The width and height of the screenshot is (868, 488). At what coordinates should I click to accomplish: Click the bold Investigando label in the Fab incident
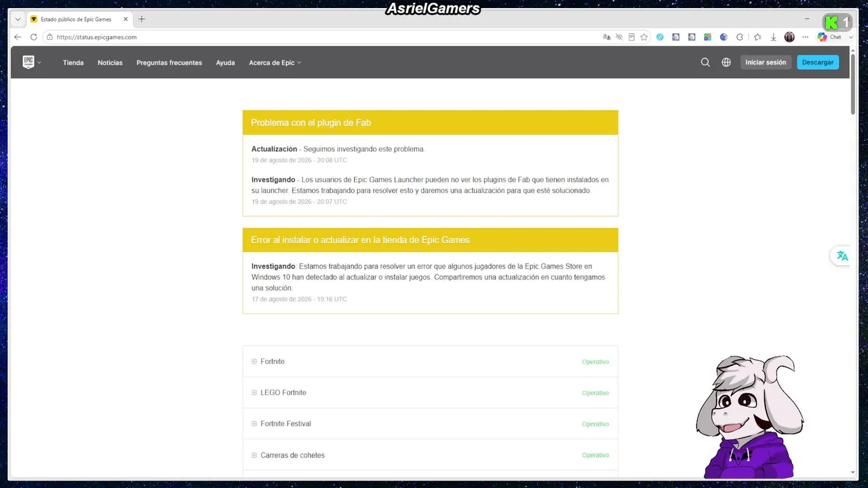point(273,180)
